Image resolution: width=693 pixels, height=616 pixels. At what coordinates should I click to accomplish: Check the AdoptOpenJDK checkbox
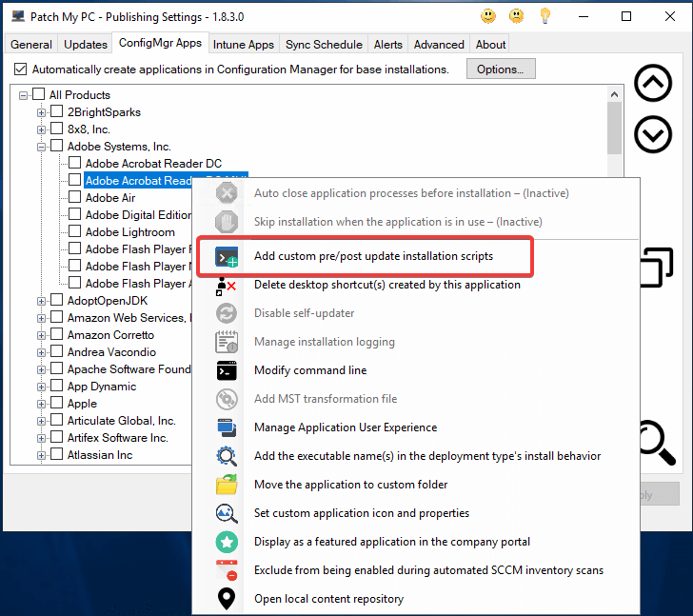[x=56, y=300]
